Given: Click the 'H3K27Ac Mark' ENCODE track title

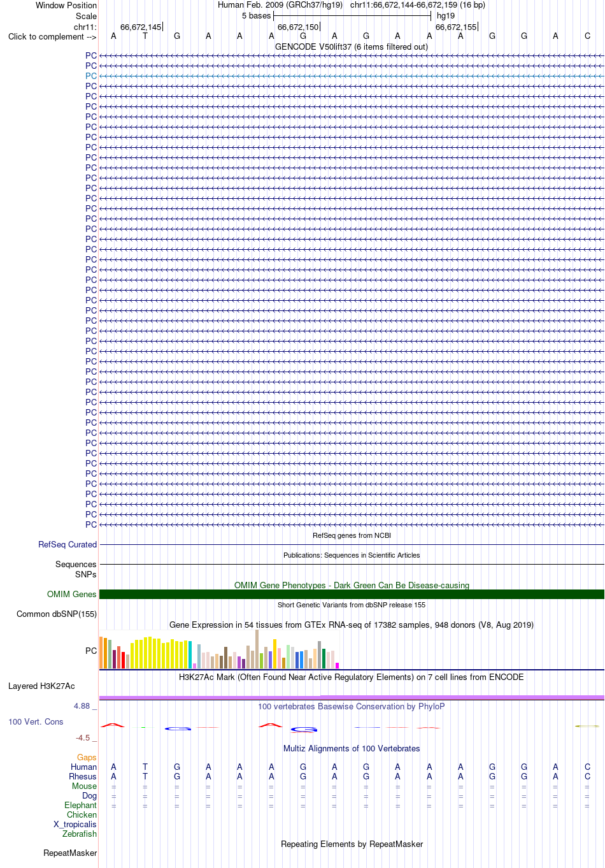Looking at the screenshot, I should click(x=352, y=677).
